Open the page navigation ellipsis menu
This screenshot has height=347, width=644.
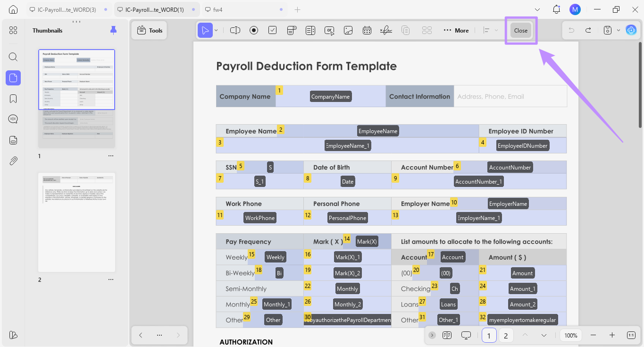point(159,335)
